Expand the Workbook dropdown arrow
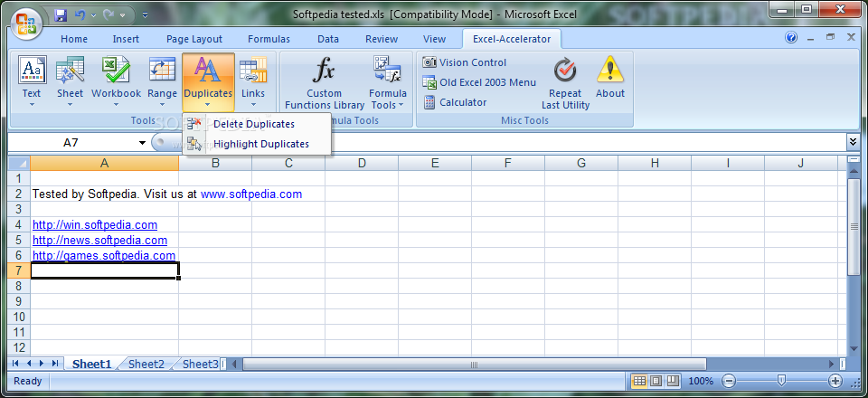868x398 pixels. [x=116, y=105]
